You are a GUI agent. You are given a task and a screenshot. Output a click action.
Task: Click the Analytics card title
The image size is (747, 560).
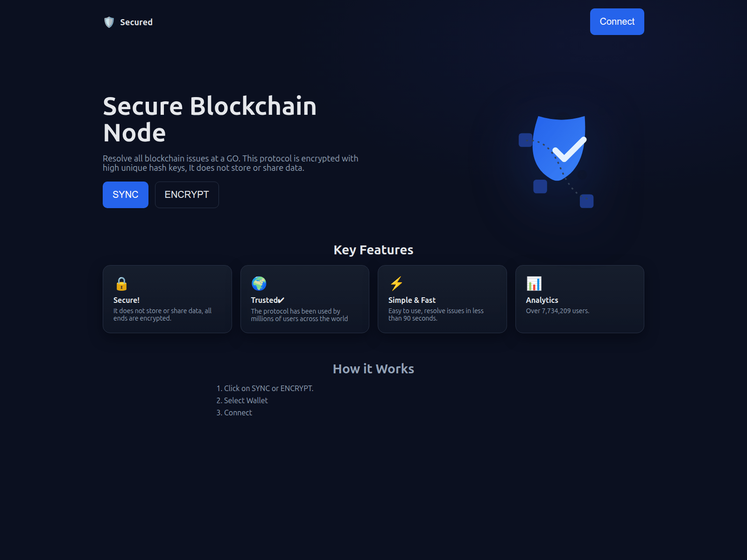(x=542, y=300)
